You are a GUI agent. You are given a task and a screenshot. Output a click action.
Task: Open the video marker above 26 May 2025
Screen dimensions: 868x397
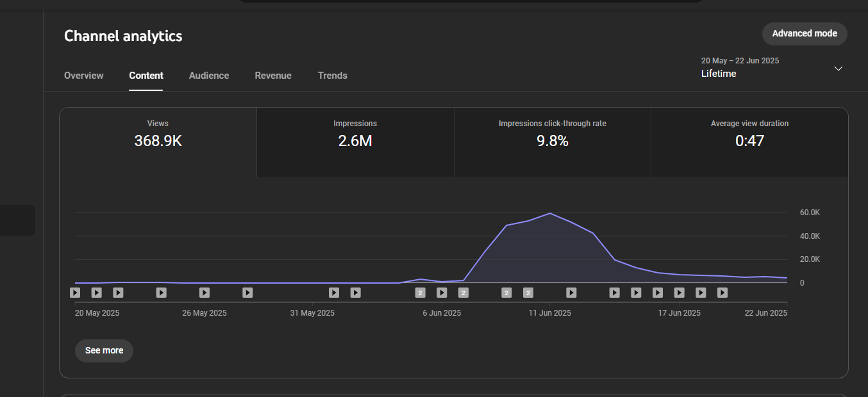204,293
